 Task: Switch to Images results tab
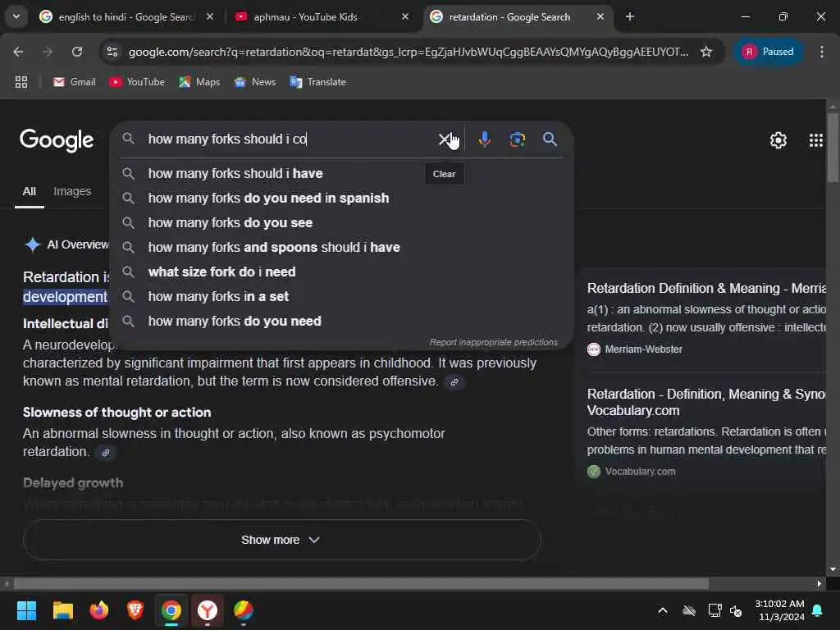72,192
